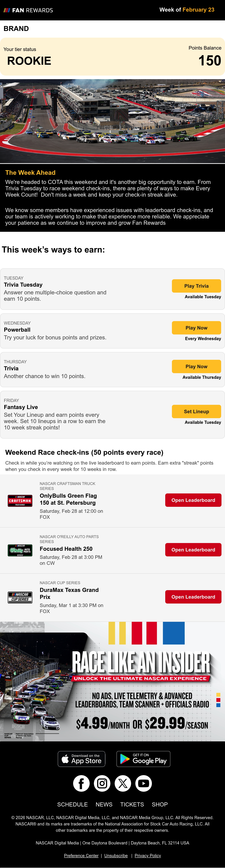This screenshot has height=868, width=225.
Task: Click the O'Reilly Auto Parts Series logo
Action: click(x=20, y=550)
